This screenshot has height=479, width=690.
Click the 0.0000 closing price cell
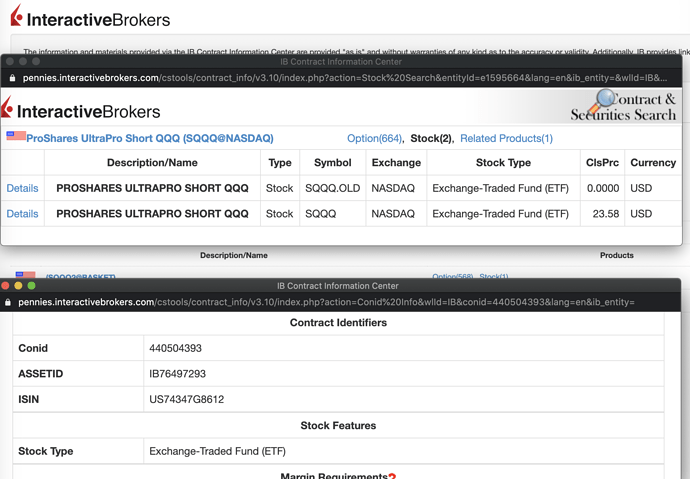[x=603, y=188]
